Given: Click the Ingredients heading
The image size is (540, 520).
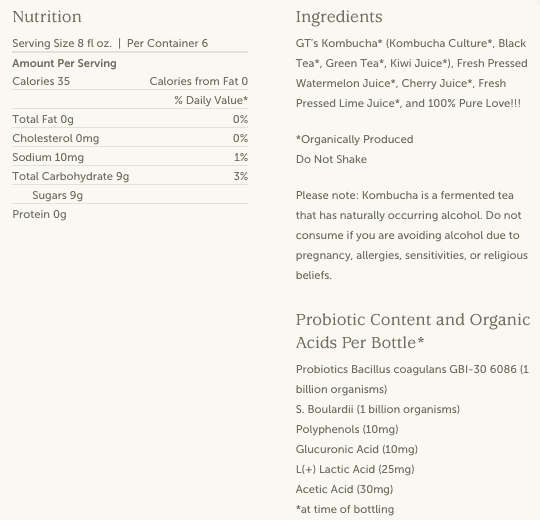Looking at the screenshot, I should click(x=339, y=17).
